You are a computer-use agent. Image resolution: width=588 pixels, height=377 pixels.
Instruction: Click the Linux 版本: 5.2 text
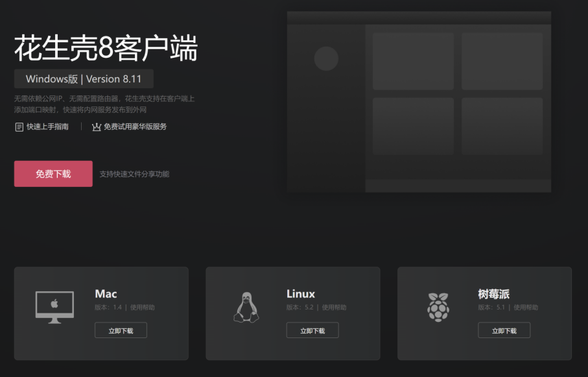(300, 308)
